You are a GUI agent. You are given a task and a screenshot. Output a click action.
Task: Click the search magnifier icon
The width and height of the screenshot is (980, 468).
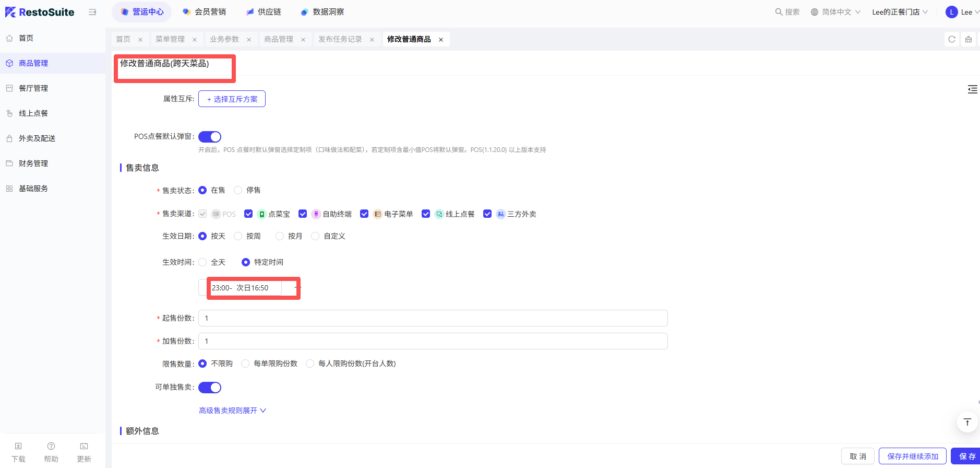pyautogui.click(x=779, y=12)
